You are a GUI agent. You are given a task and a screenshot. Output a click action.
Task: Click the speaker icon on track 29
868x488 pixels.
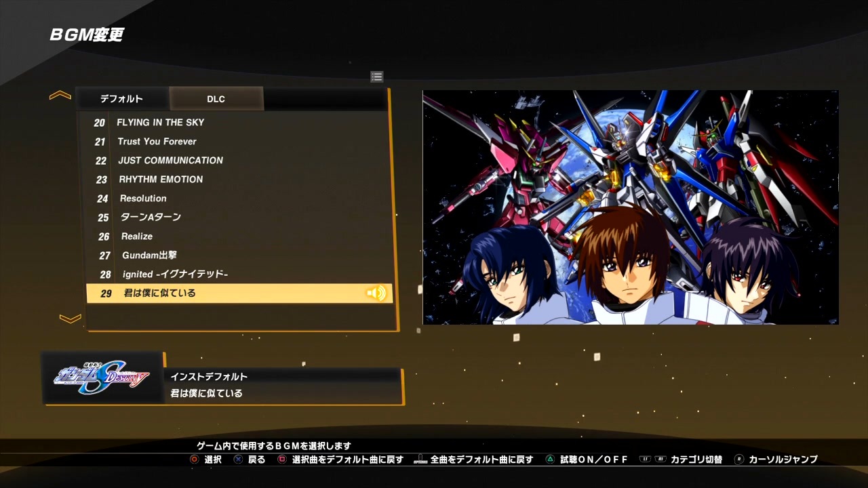pos(376,293)
